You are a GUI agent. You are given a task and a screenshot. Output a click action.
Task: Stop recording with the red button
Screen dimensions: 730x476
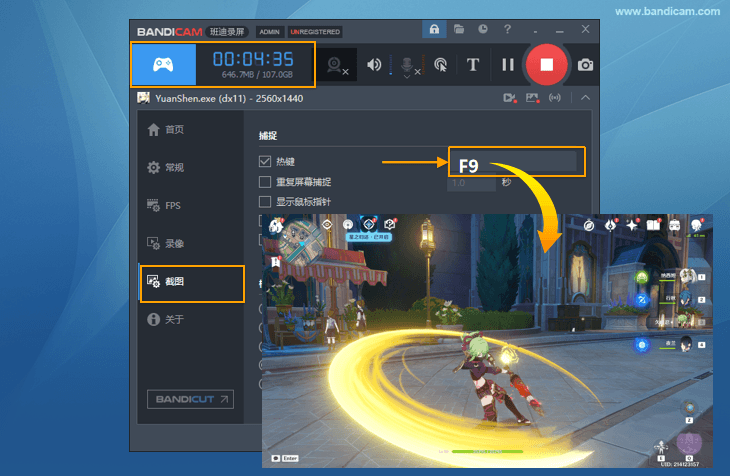click(546, 65)
